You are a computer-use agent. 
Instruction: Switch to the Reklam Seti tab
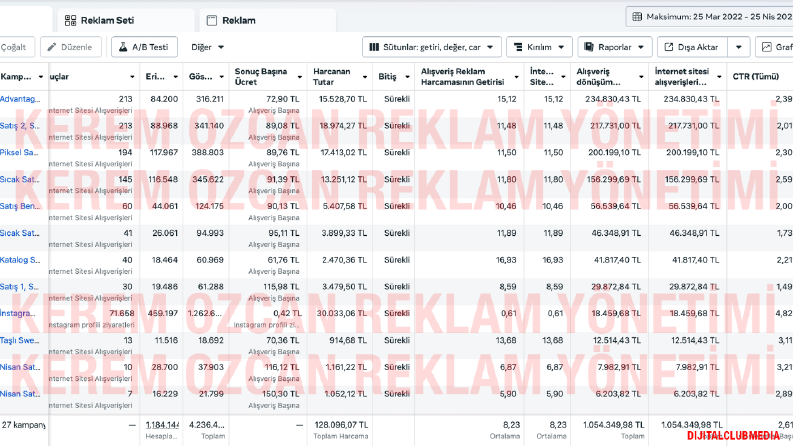126,21
